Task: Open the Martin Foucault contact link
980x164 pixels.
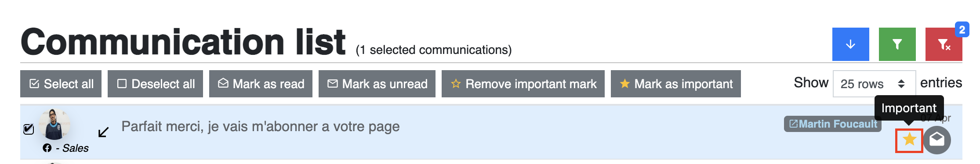Action: [x=833, y=124]
